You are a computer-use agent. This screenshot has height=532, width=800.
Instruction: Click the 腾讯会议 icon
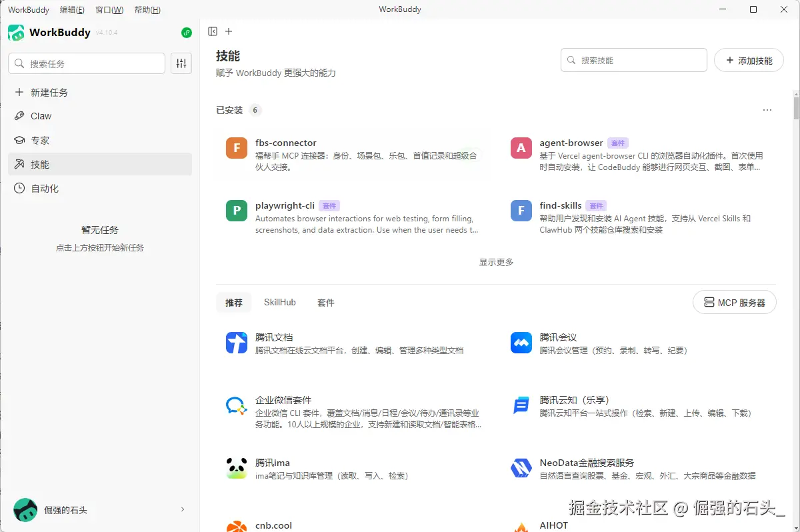(x=521, y=343)
